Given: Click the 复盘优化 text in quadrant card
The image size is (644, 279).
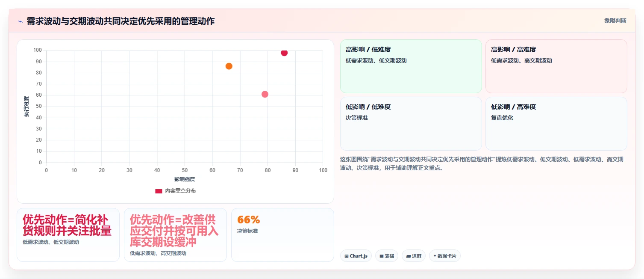Looking at the screenshot, I should 502,118.
